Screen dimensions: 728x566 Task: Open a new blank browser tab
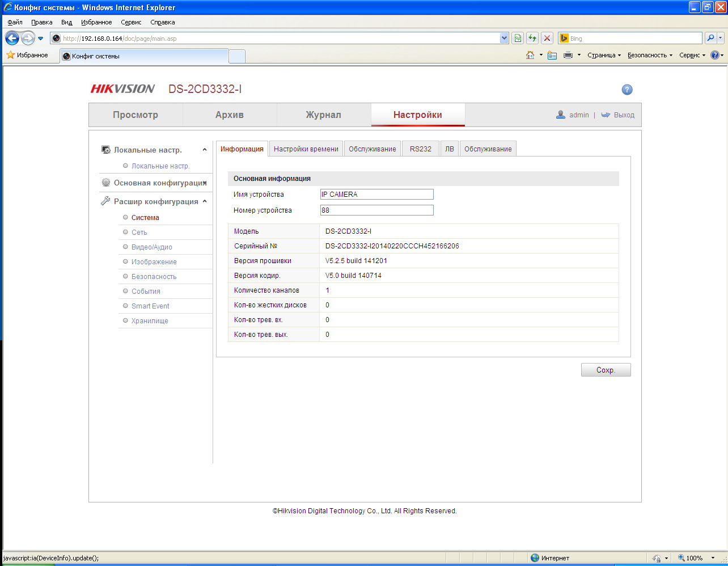tap(237, 56)
